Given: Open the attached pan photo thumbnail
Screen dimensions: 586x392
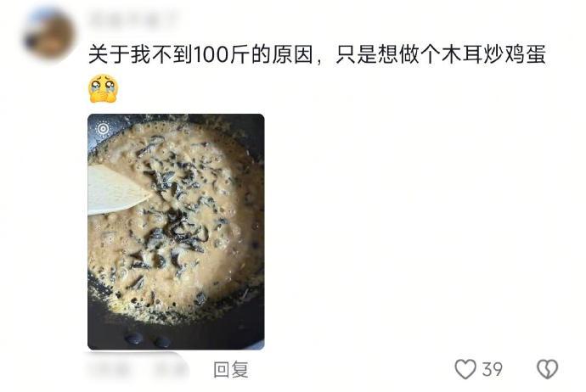Looking at the screenshot, I should tap(176, 232).
